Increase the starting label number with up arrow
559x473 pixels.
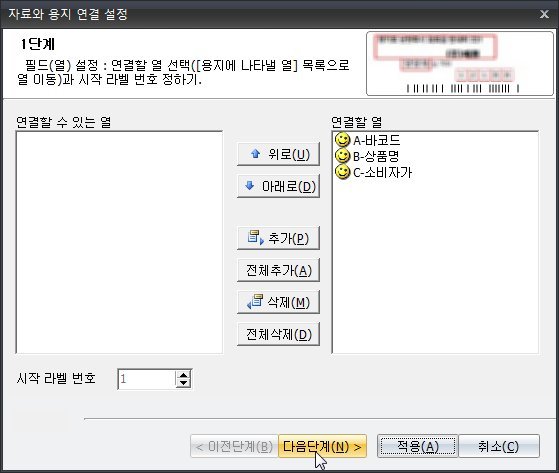click(x=184, y=375)
